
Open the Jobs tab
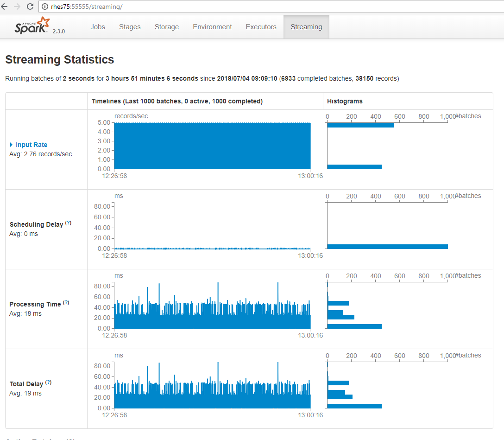(x=98, y=27)
